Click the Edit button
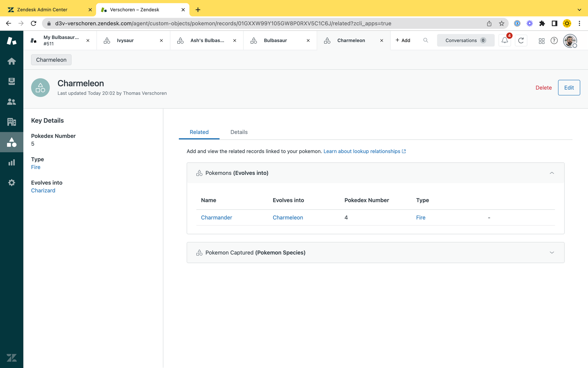588x368 pixels. tap(569, 88)
